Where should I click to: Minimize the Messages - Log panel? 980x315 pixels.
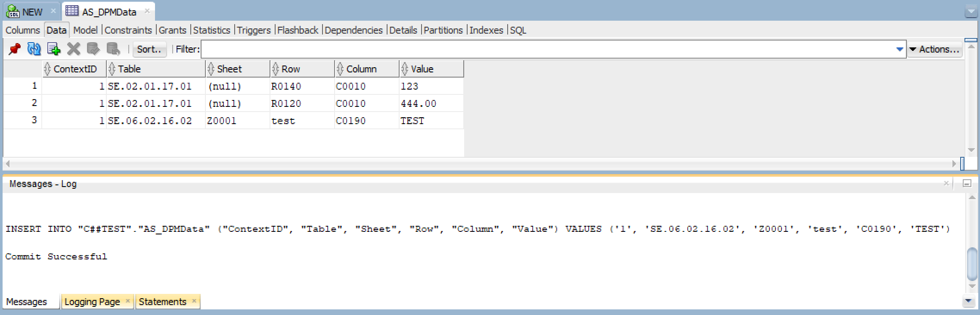click(x=967, y=184)
